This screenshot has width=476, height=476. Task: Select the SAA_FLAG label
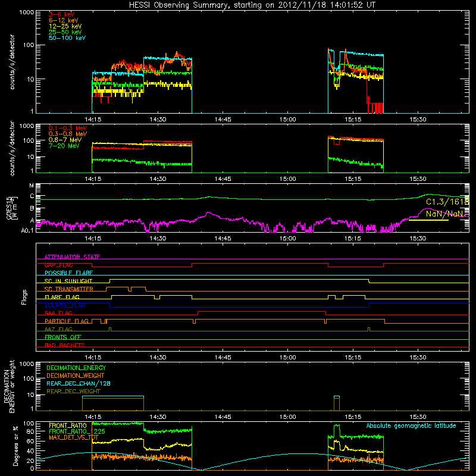(58, 313)
